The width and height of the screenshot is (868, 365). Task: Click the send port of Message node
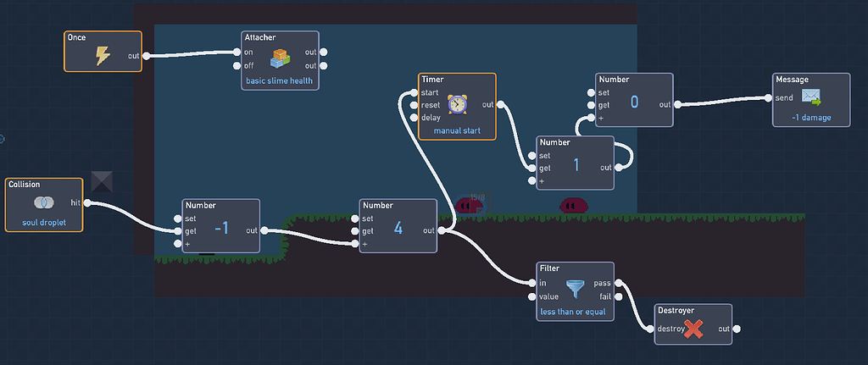coord(768,98)
